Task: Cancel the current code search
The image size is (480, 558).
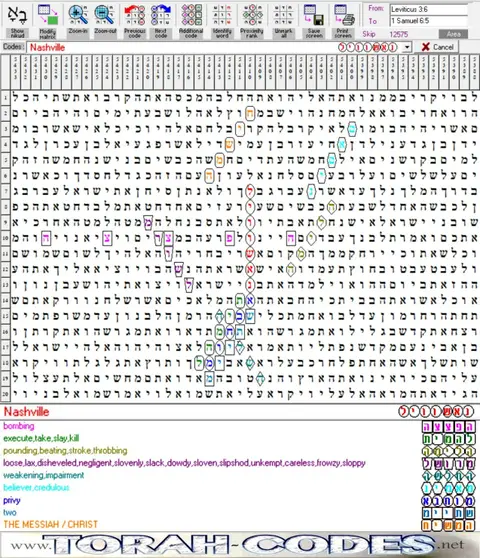Action: click(437, 47)
